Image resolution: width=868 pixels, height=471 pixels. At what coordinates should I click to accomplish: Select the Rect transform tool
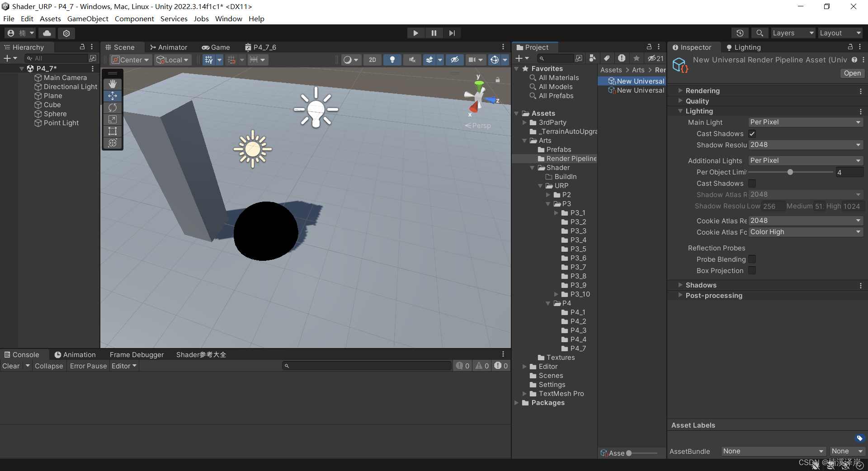tap(113, 131)
